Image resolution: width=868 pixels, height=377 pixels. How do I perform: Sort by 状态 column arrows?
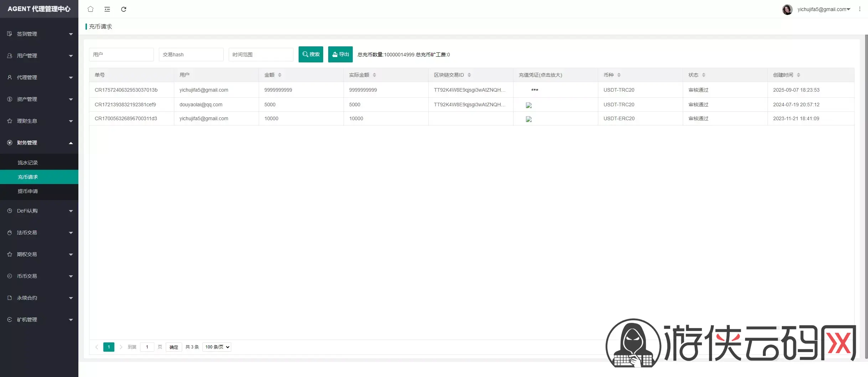click(x=704, y=75)
